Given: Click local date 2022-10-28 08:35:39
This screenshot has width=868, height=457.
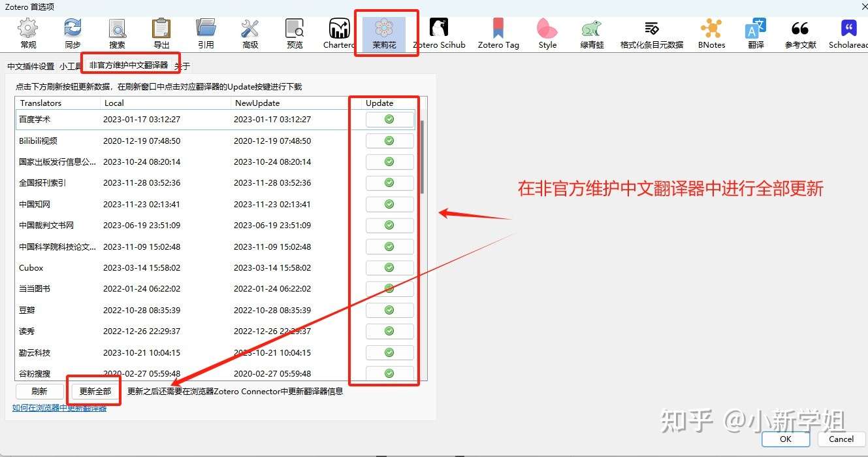Looking at the screenshot, I should [x=142, y=310].
